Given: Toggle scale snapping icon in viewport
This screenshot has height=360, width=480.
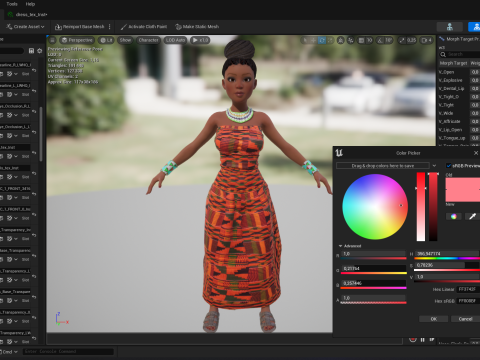Looking at the screenshot, I should (x=402, y=40).
